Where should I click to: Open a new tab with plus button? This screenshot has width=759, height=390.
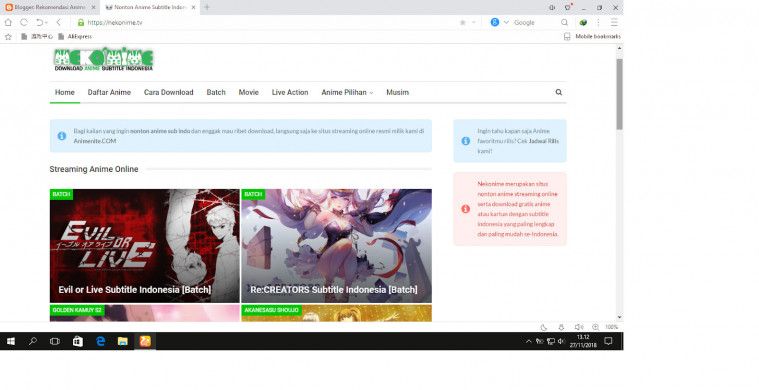pos(207,7)
